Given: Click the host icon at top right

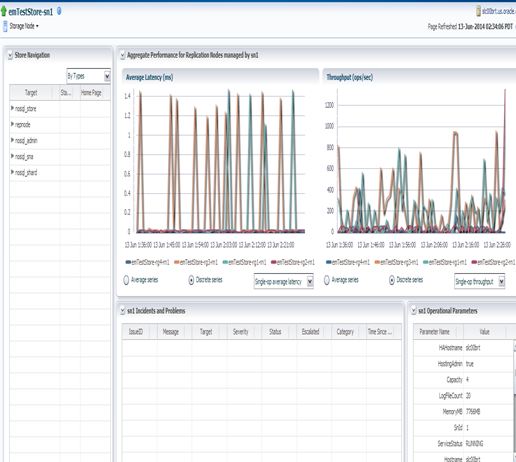Looking at the screenshot, I should 479,11.
